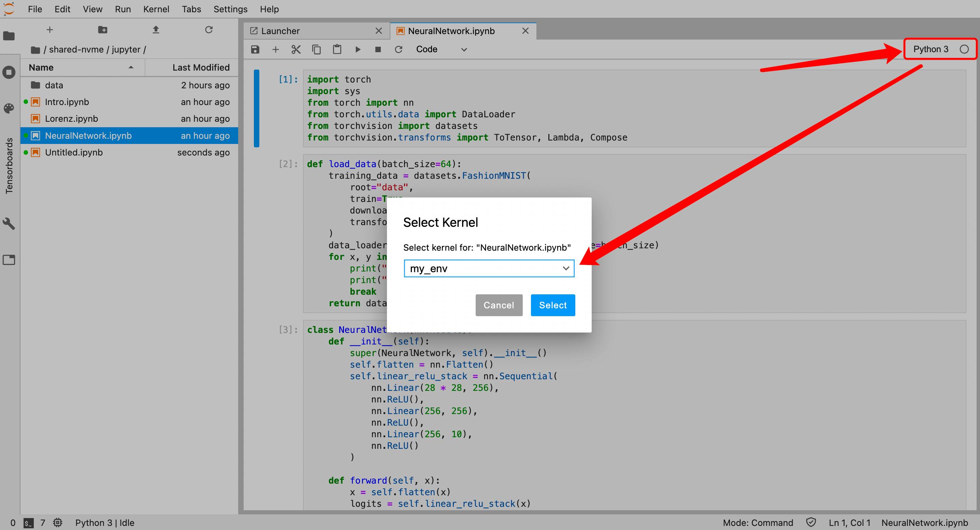Navigate to shared-nvme in breadcrumb
980x530 pixels.
(76, 50)
